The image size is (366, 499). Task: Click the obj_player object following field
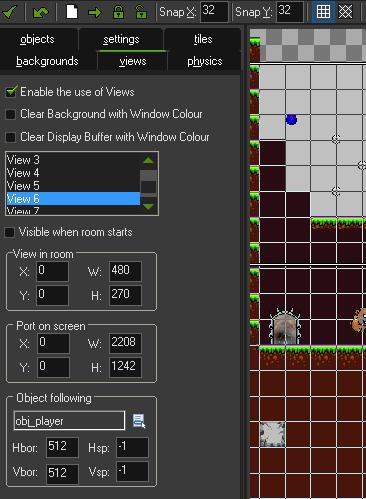click(x=69, y=421)
